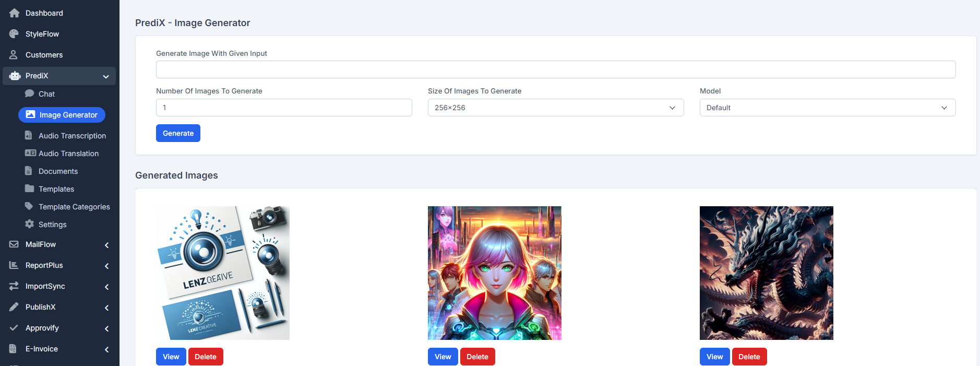The image size is (980, 366).
Task: Click the dark dragon thumbnail
Action: pyautogui.click(x=767, y=273)
